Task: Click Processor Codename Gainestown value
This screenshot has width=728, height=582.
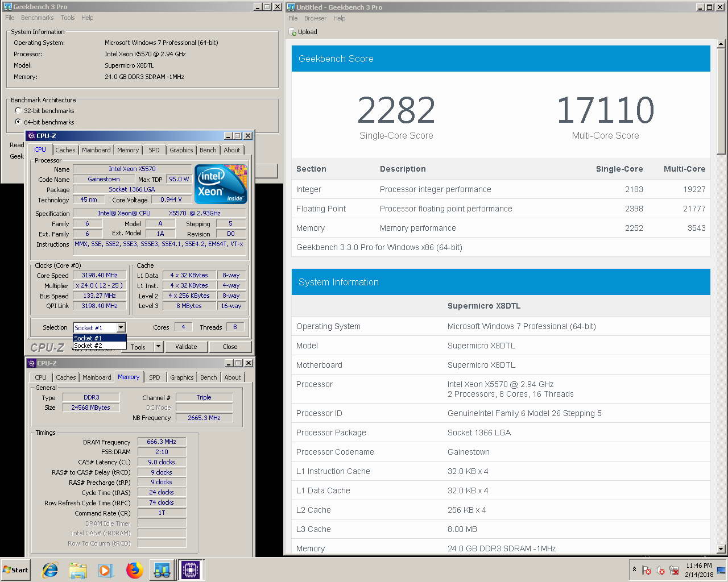Action: [x=469, y=452]
